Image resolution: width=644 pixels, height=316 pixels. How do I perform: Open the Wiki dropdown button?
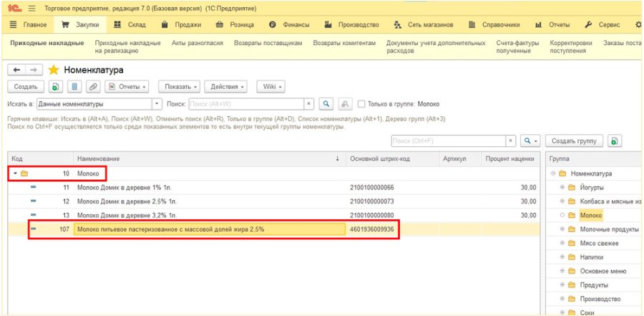(271, 87)
